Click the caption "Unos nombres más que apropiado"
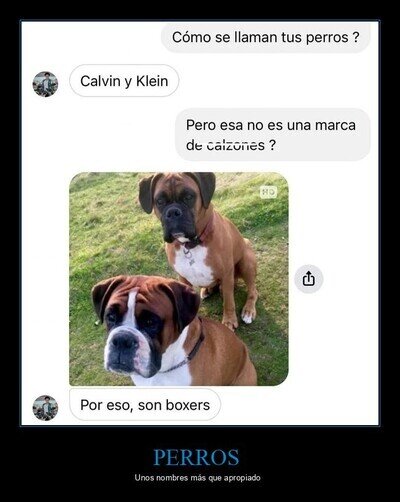 tap(197, 478)
